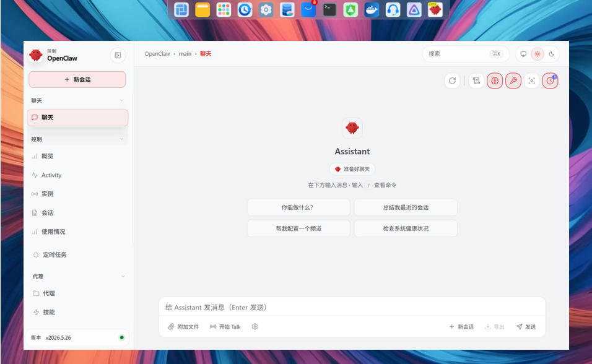Viewport: 592px width, 364px height.
Task: Collapse the sidebar with the panel icon
Action: point(118,56)
